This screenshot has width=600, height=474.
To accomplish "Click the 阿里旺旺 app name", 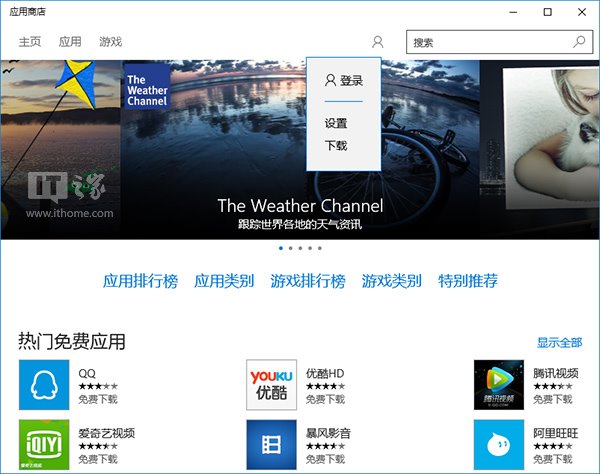I will [556, 433].
